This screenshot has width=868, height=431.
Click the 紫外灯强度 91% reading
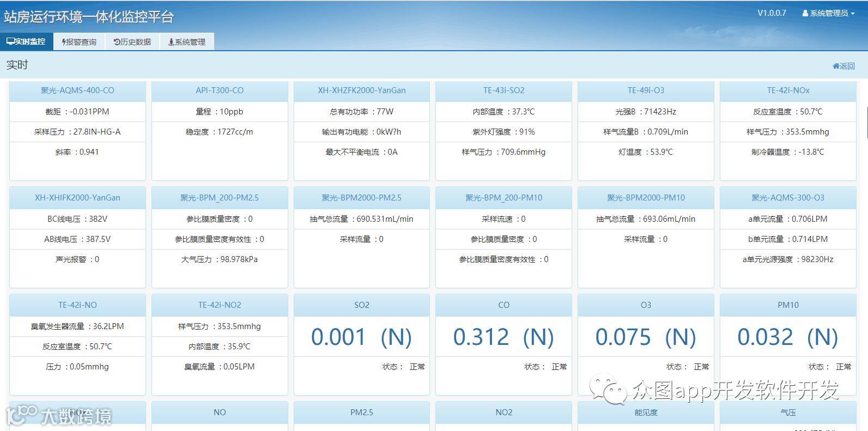(x=503, y=132)
